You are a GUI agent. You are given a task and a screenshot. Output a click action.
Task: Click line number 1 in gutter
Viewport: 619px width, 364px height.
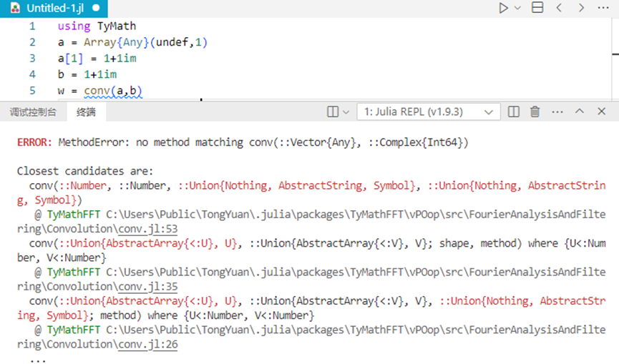pos(32,26)
